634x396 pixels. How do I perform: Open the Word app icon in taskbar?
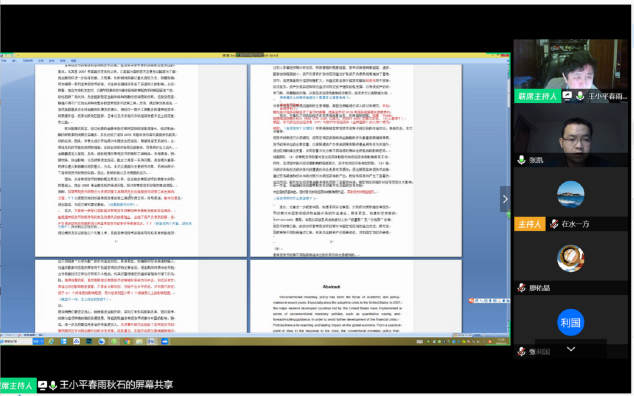(151, 341)
